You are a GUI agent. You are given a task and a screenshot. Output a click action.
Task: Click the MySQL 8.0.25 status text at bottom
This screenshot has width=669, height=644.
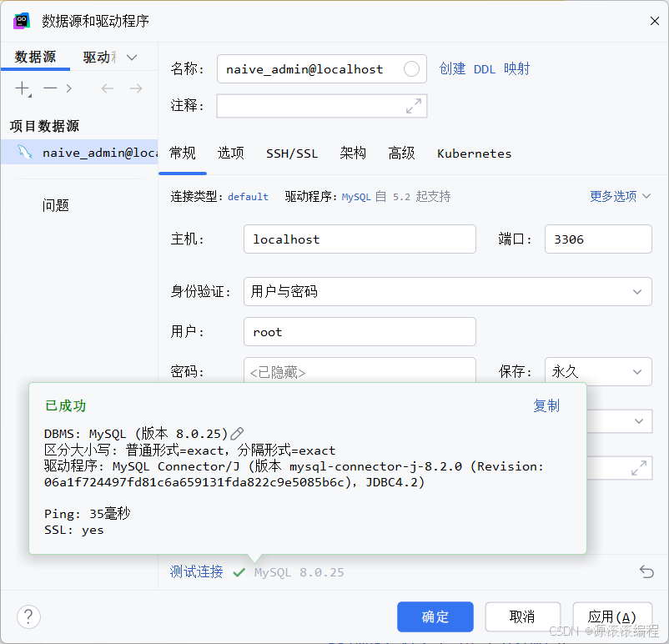[299, 572]
